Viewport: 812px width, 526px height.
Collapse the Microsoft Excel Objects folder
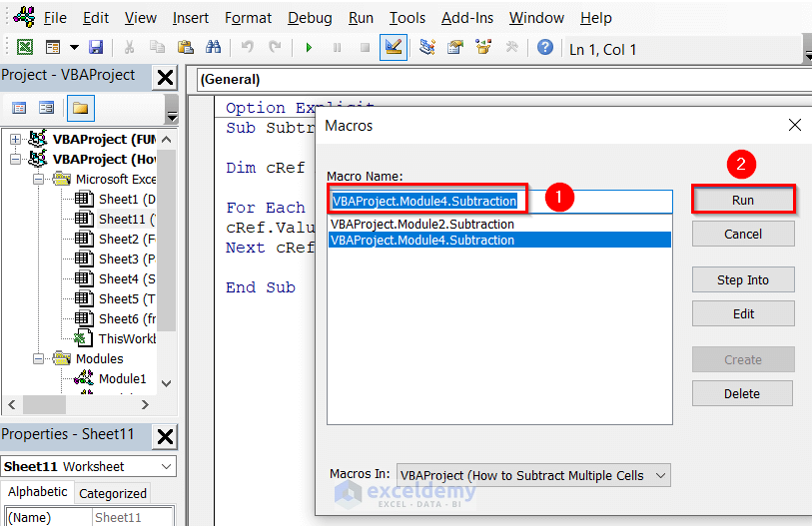39,179
